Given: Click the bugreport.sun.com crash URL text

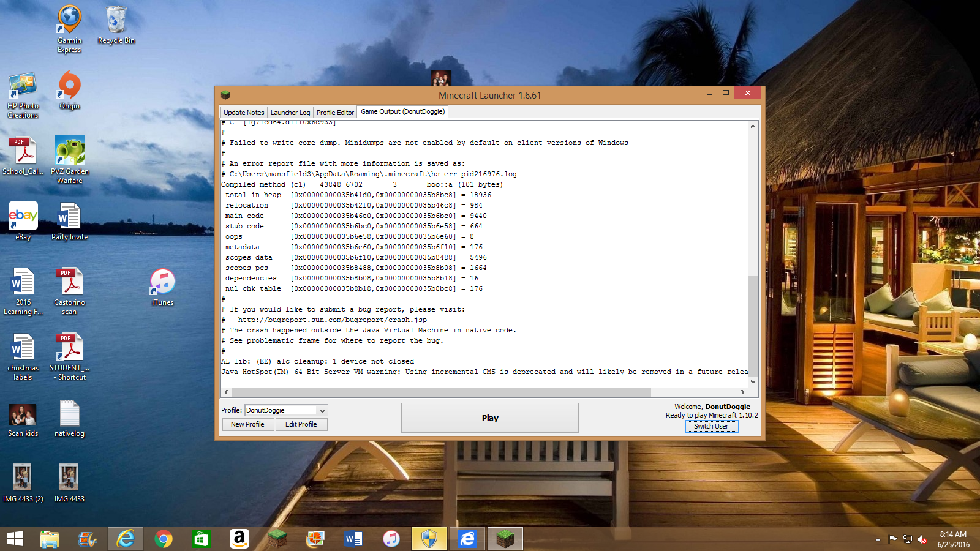Looking at the screenshot, I should point(333,320).
